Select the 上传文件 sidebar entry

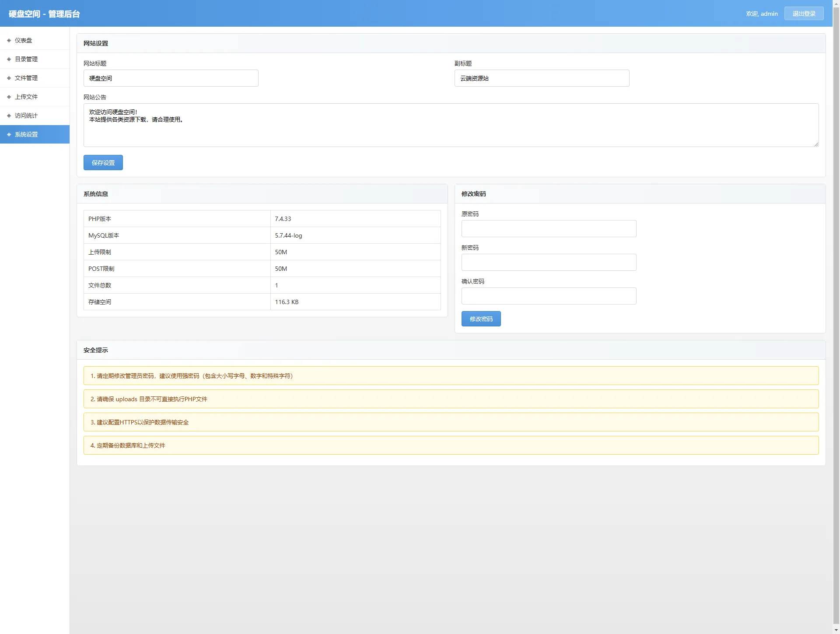26,97
